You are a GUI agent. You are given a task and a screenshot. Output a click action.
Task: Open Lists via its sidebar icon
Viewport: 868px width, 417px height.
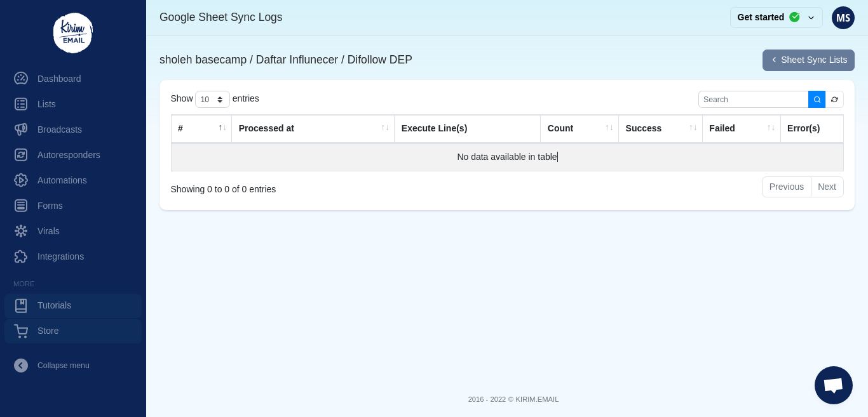tap(21, 104)
